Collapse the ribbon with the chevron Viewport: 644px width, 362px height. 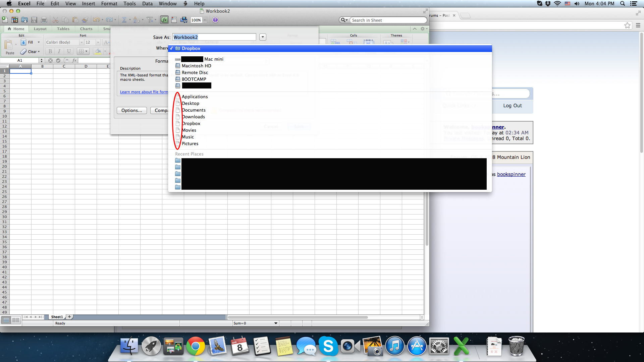415,29
